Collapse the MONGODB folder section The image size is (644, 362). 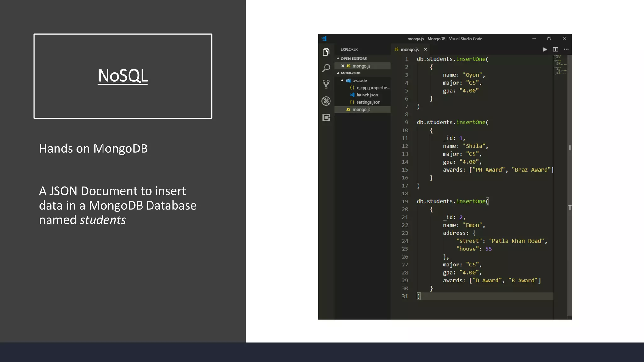coord(350,73)
